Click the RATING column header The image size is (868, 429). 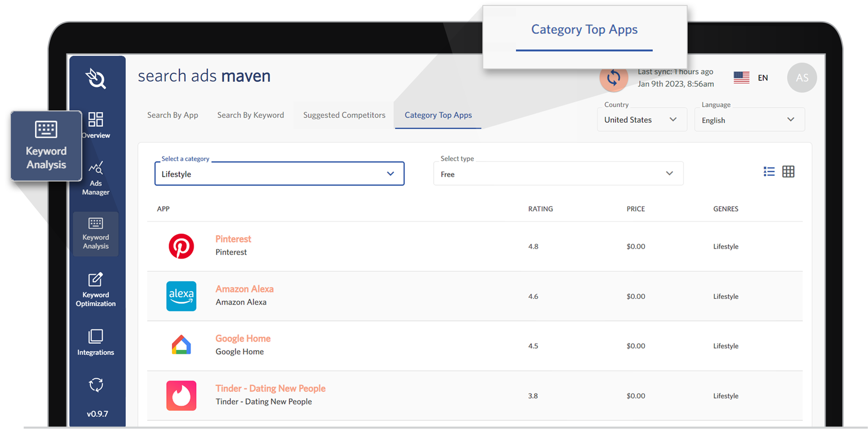click(x=540, y=209)
